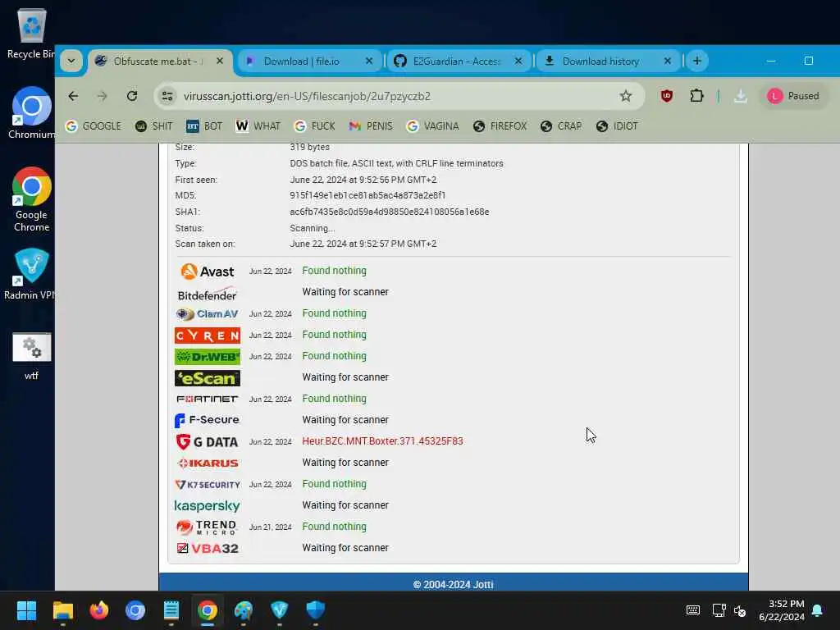Bookmark this page with the star icon
This screenshot has width=840, height=630.
625,96
